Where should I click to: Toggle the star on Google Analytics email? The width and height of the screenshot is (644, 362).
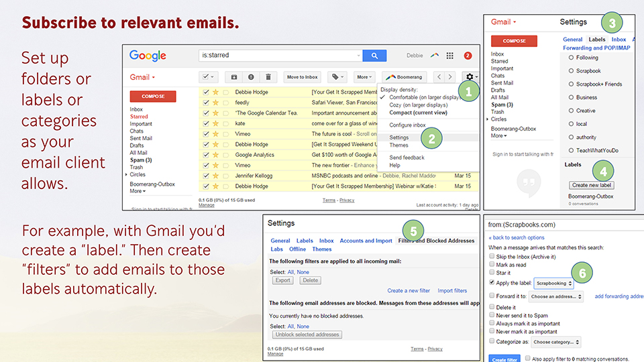click(215, 155)
